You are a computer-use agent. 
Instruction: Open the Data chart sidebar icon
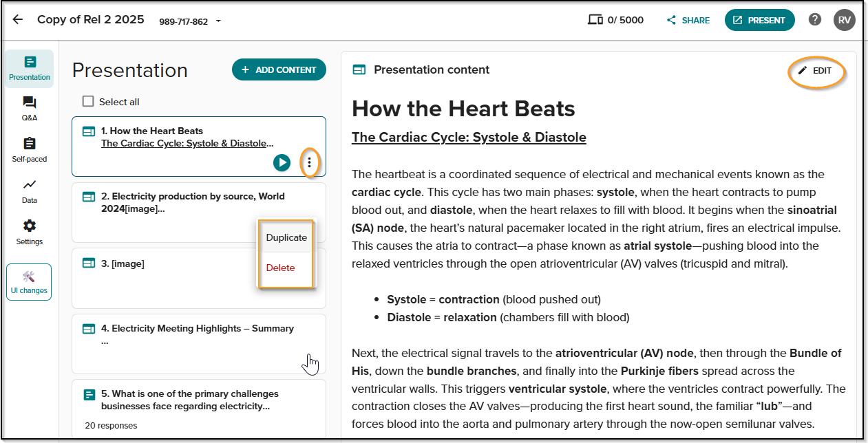[29, 191]
